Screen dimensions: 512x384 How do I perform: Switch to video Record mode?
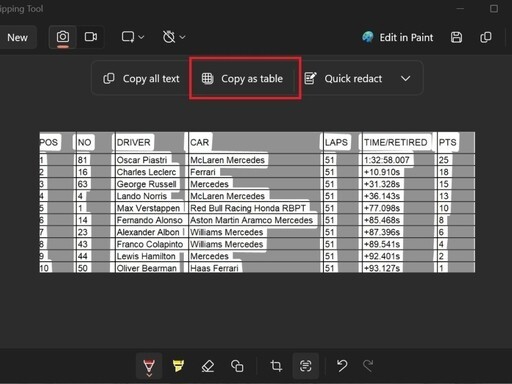coord(91,37)
